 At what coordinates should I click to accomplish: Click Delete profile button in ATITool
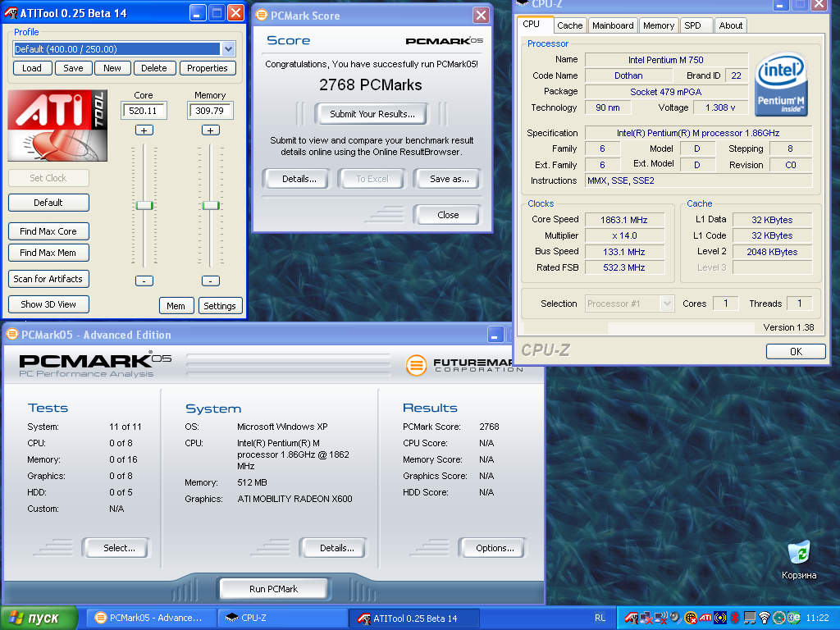(x=153, y=68)
